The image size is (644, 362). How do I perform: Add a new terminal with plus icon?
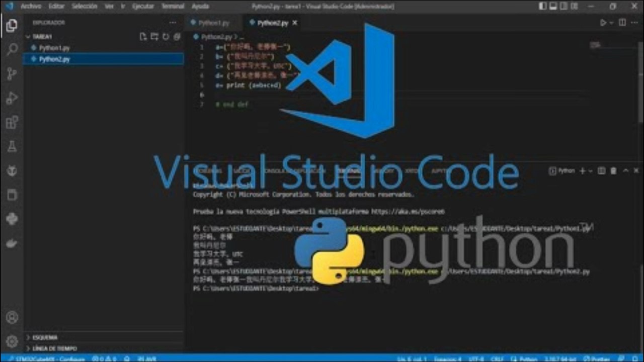582,171
